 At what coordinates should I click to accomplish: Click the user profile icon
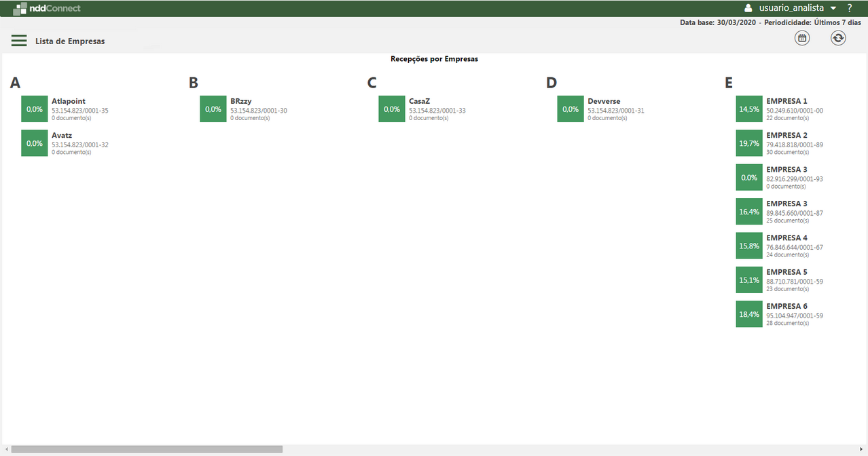748,8
